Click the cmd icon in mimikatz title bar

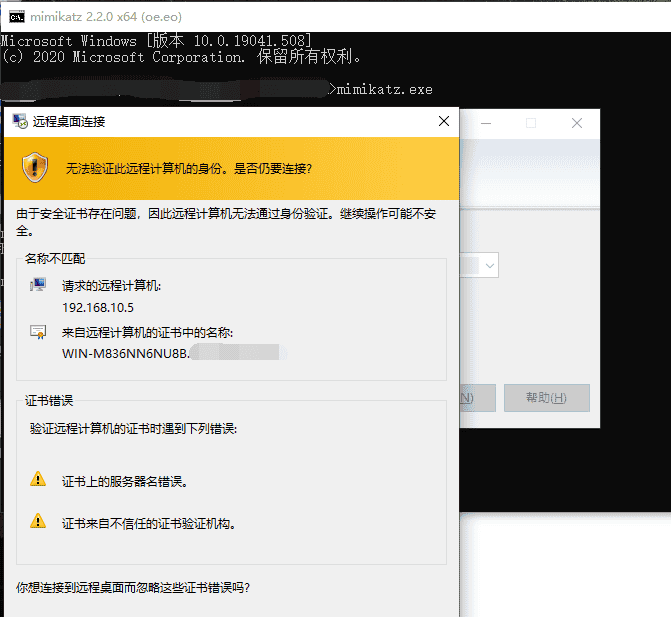17,17
